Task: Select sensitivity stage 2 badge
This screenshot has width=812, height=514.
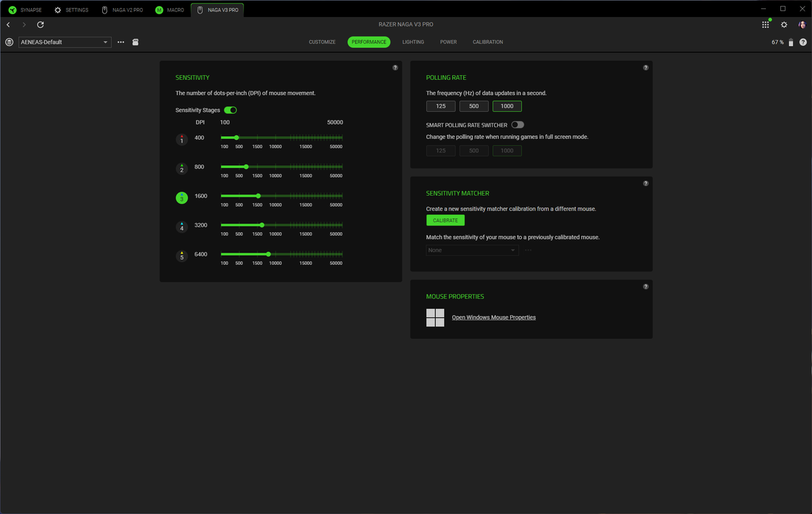Action: coord(181,169)
